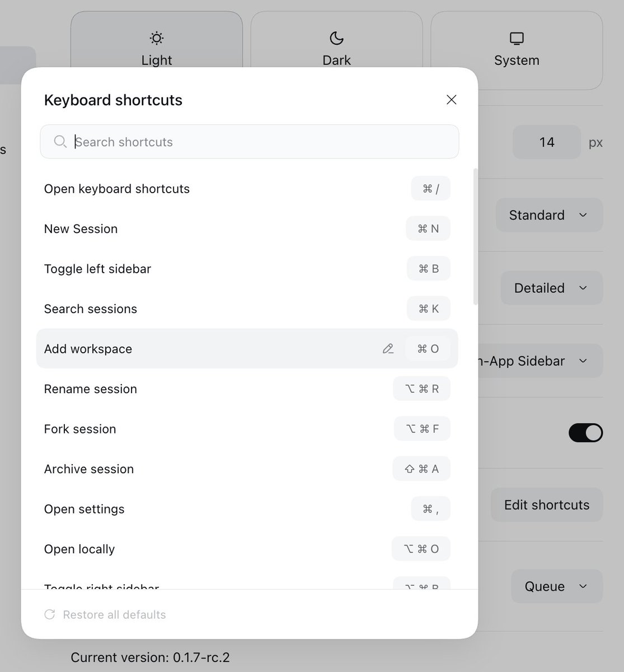Image resolution: width=624 pixels, height=672 pixels.
Task: Toggle the black on/off switch
Action: pyautogui.click(x=585, y=432)
